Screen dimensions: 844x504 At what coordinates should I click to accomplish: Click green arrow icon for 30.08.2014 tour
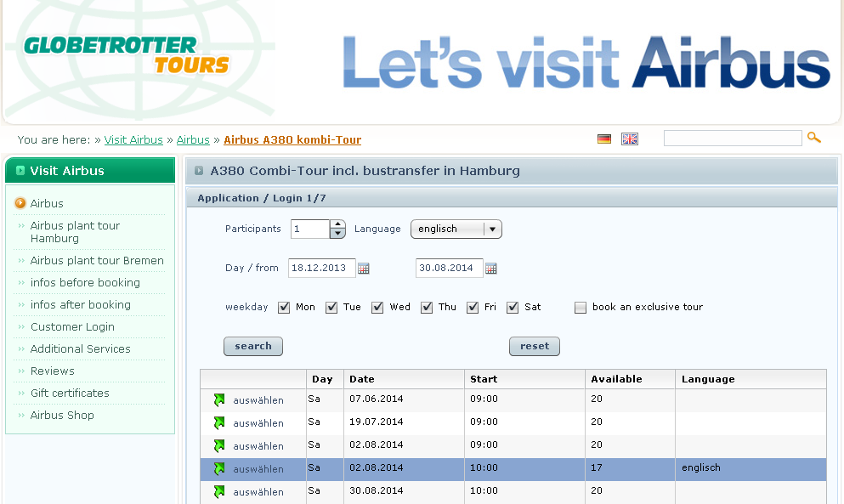(219, 491)
